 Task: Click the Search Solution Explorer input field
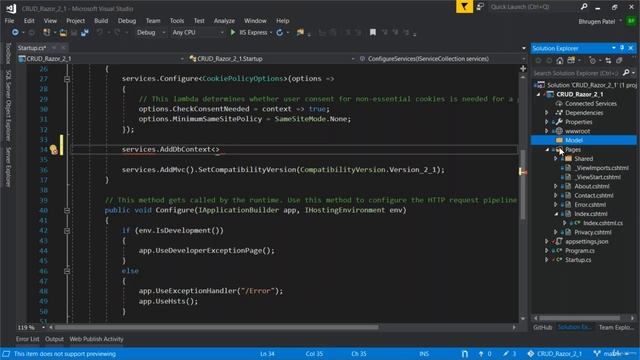point(576,73)
